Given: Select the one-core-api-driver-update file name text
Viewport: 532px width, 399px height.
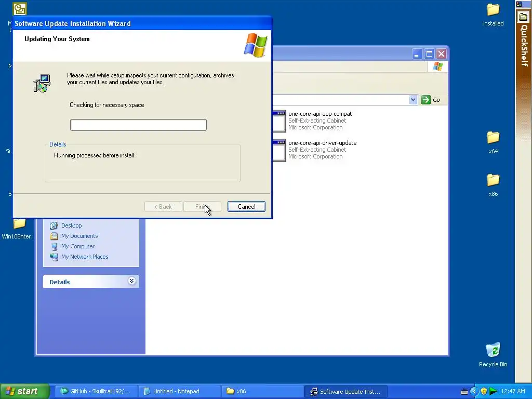Looking at the screenshot, I should (322, 143).
